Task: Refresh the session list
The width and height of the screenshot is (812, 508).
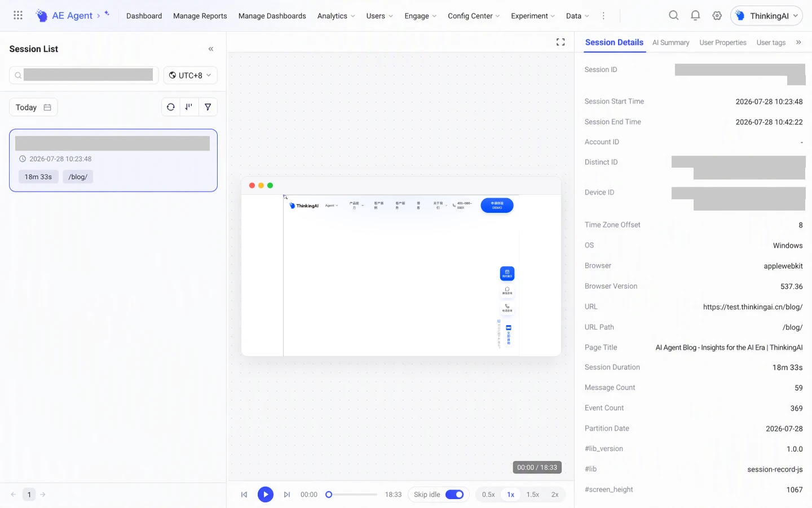Action: click(171, 107)
